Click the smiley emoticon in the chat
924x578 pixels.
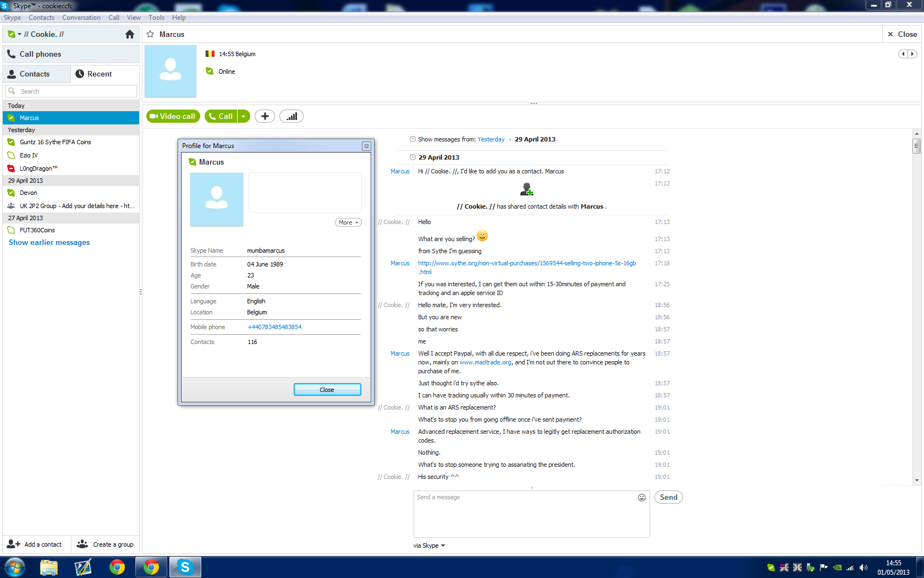click(x=482, y=236)
